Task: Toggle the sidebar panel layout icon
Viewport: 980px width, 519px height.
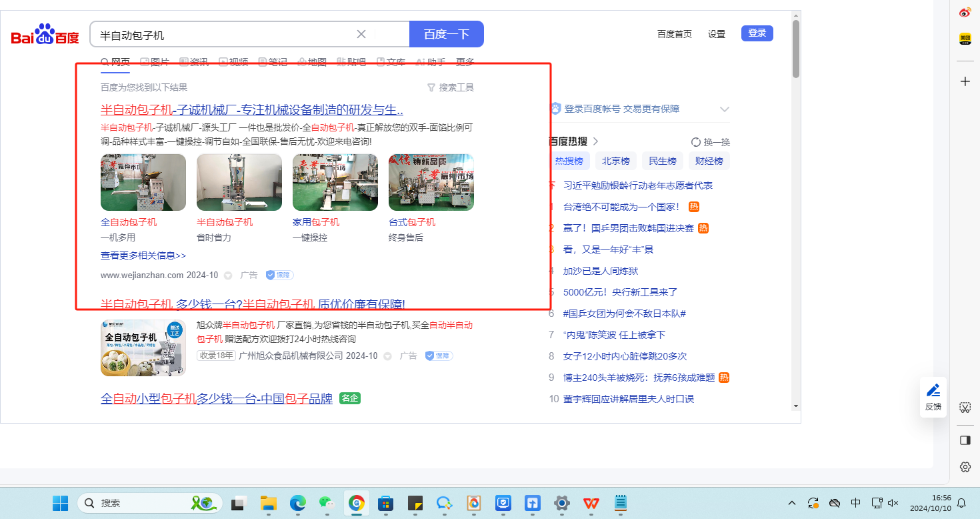Action: tap(965, 440)
